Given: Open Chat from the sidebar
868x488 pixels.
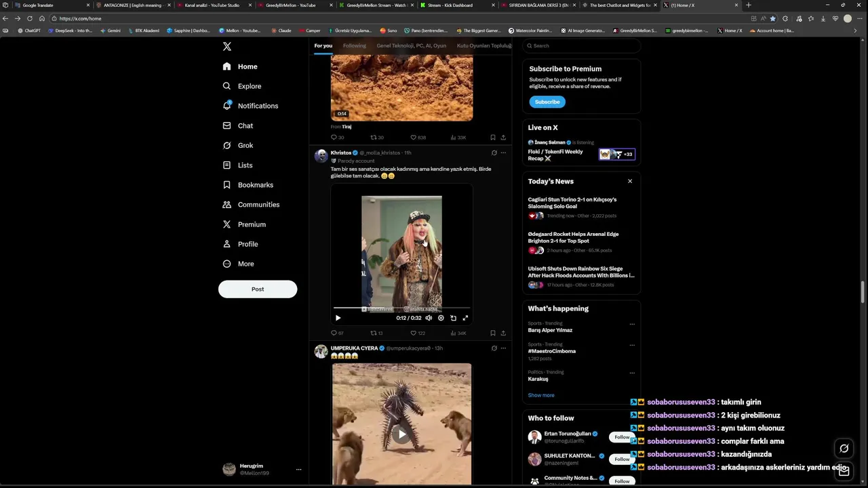Looking at the screenshot, I should [238, 125].
